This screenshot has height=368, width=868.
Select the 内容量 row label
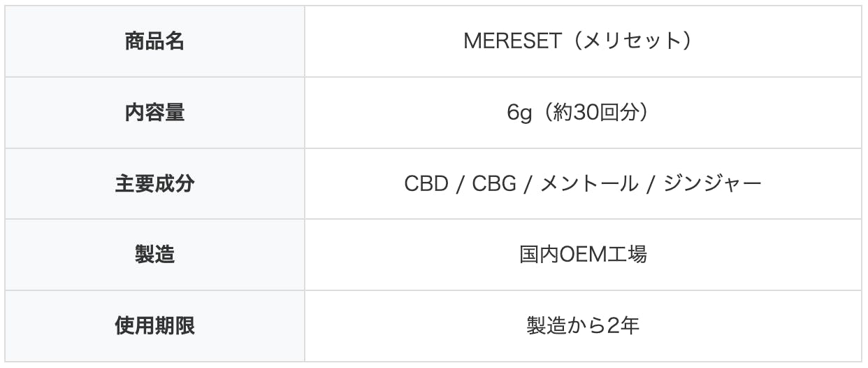point(154,113)
